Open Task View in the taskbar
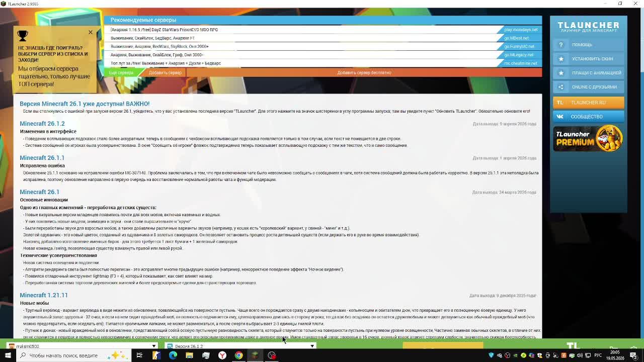644x362 pixels. click(x=139, y=355)
